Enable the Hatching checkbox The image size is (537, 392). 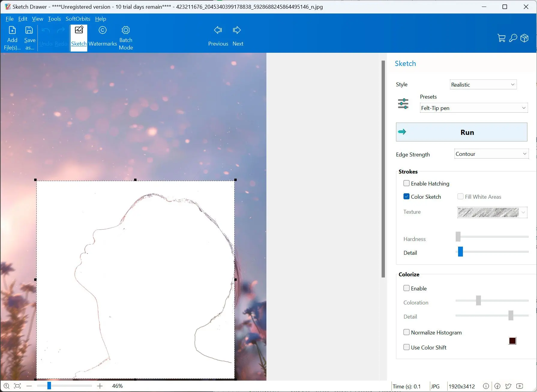pyautogui.click(x=406, y=183)
